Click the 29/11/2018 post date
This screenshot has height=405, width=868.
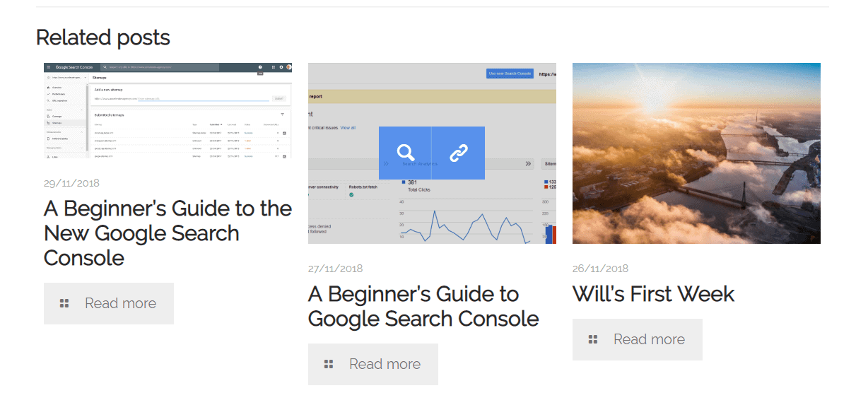tap(71, 183)
